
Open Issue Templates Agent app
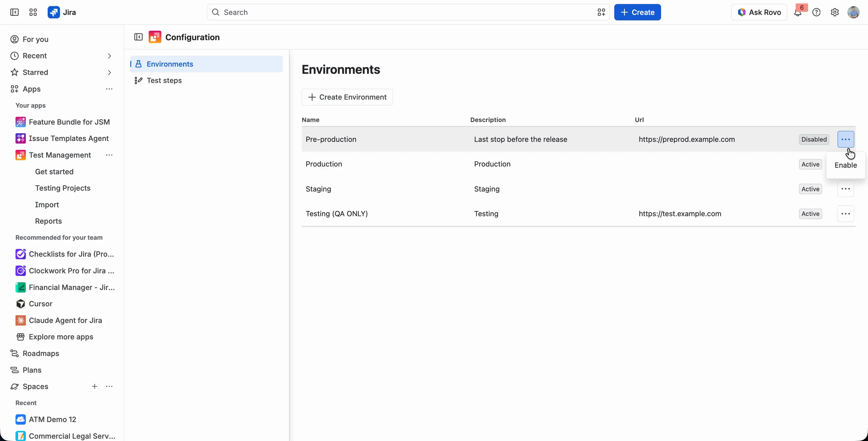pos(63,139)
